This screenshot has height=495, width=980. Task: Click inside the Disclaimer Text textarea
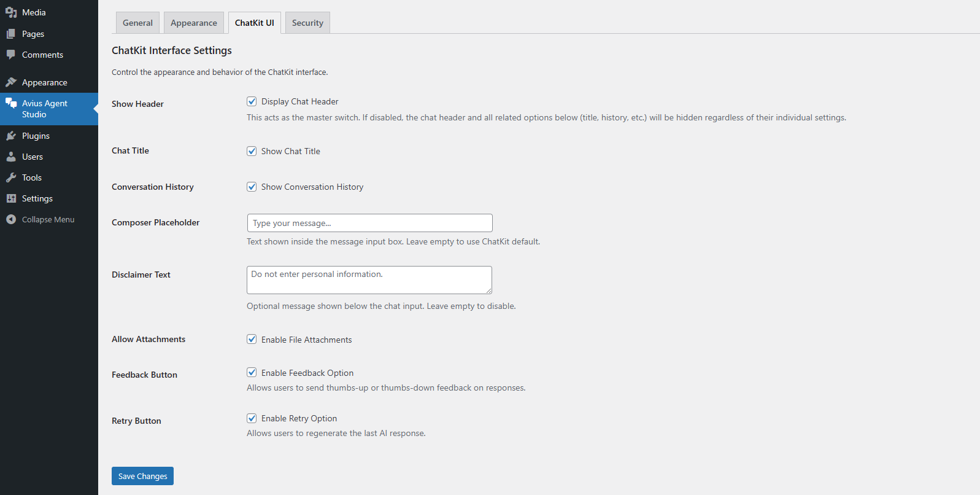coord(369,280)
